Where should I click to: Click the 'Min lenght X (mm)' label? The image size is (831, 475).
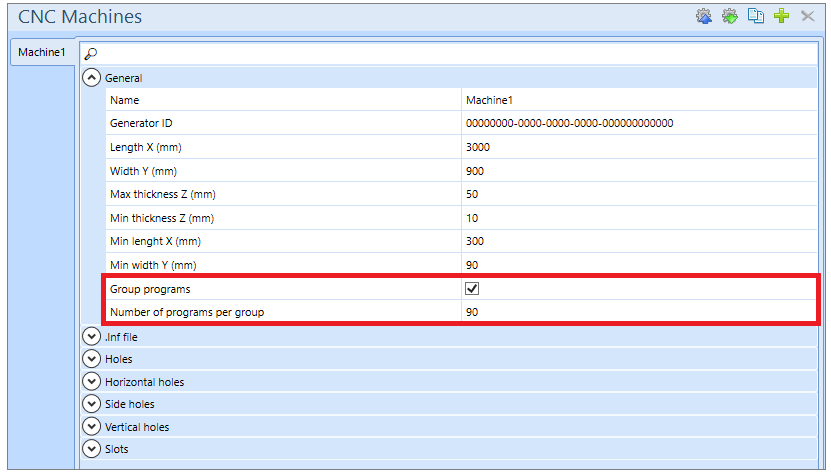155,242
